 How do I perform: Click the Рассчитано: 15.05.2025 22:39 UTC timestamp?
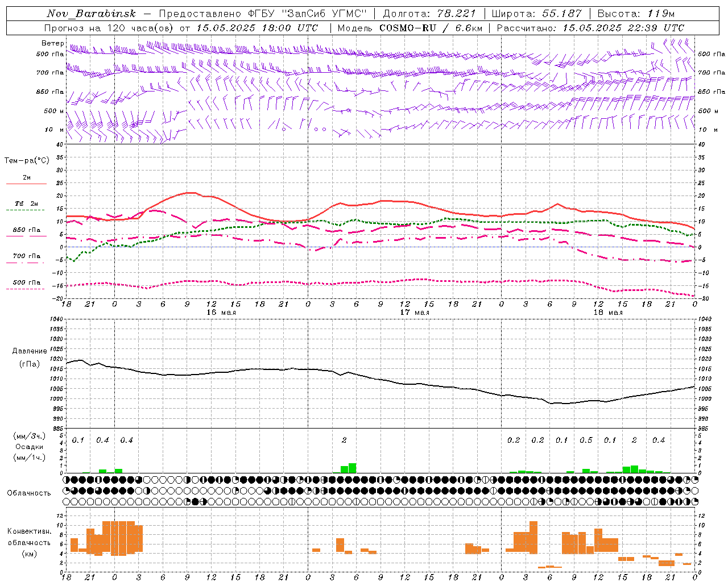590,28
